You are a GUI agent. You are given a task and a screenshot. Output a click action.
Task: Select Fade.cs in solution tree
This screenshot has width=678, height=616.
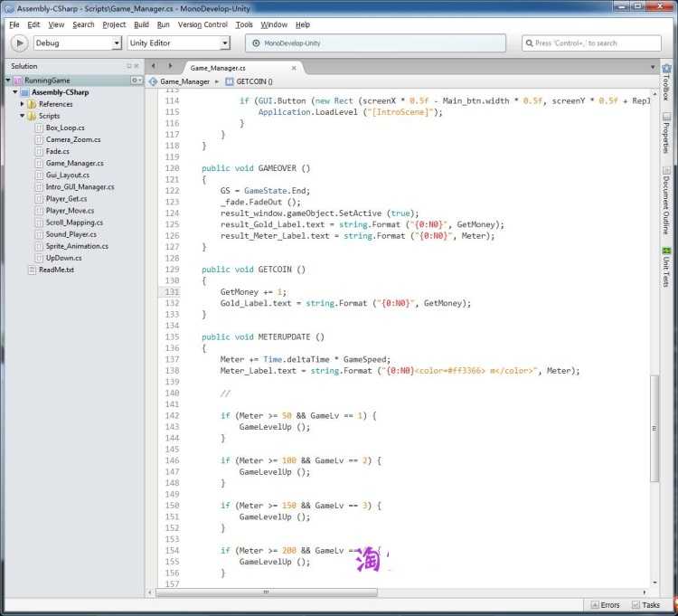point(58,151)
